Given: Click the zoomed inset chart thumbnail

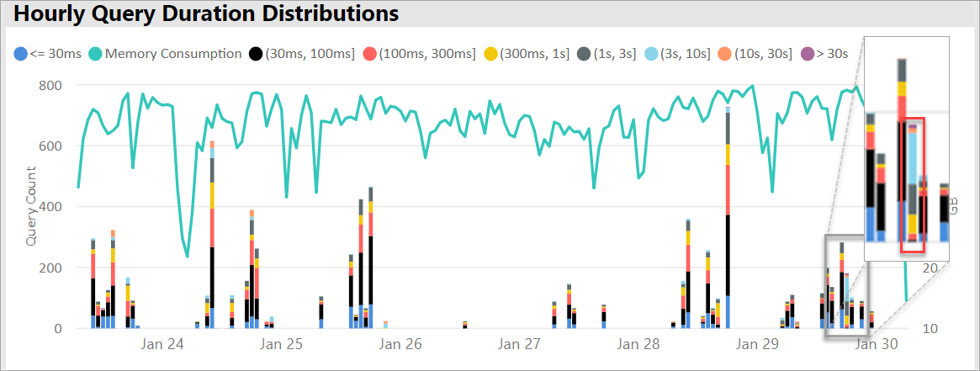Looking at the screenshot, I should pyautogui.click(x=906, y=148).
